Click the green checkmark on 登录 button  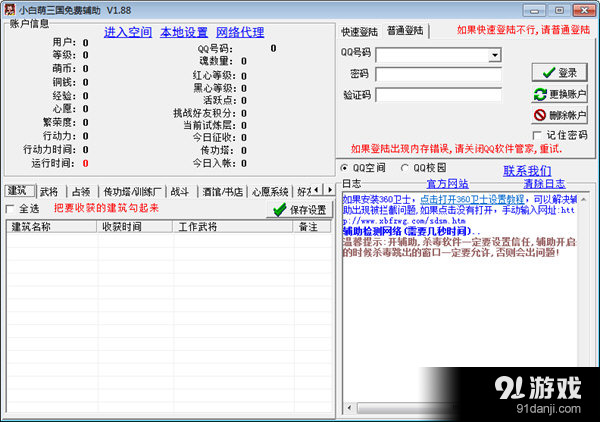coord(549,72)
